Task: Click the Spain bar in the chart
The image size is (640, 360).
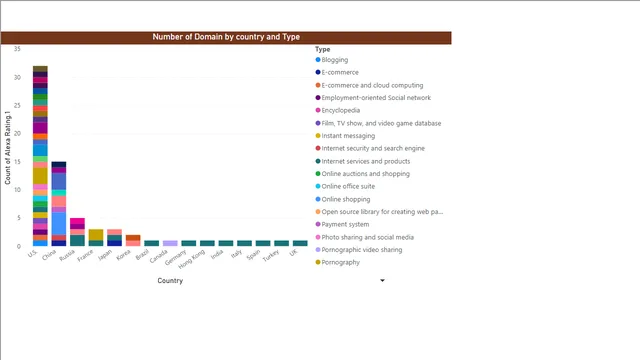Action: coord(263,243)
